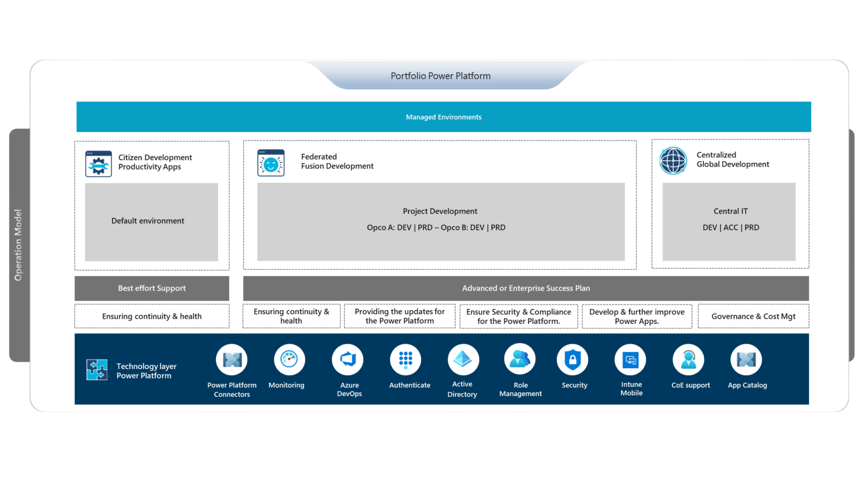Open the Intune Mobile icon
Screen dimensions: 868x488
tap(630, 359)
